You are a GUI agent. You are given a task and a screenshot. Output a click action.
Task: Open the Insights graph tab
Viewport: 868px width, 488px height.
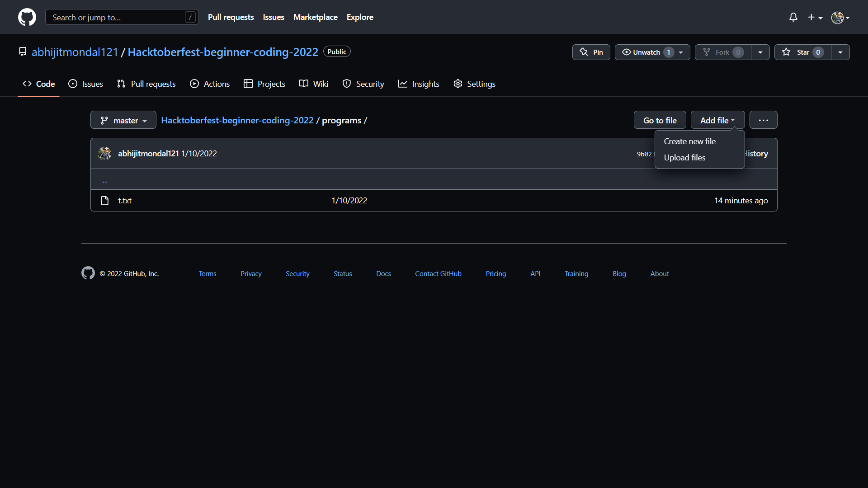coord(419,84)
